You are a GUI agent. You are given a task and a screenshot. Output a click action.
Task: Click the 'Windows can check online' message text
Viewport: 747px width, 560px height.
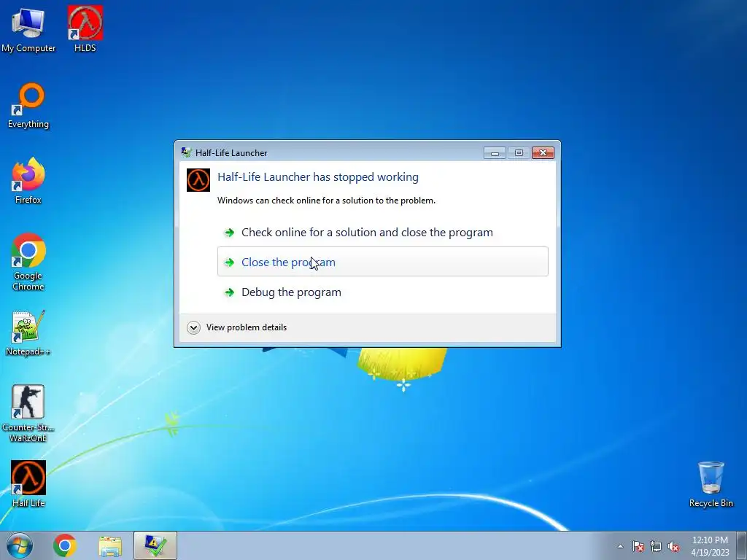pyautogui.click(x=326, y=201)
